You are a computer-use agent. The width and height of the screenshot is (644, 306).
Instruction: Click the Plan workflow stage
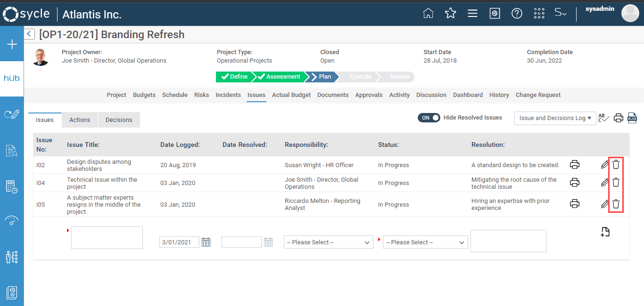click(x=322, y=77)
